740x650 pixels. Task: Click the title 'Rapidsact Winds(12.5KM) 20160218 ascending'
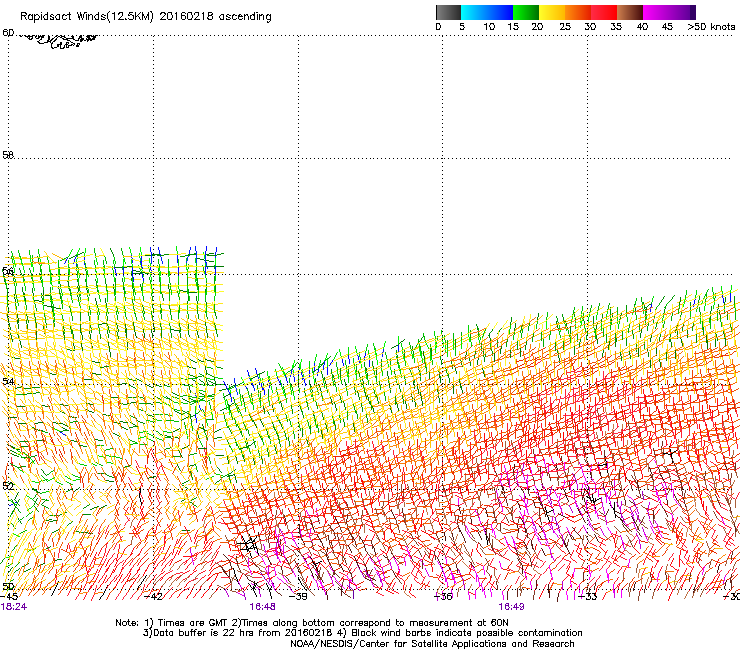146,17
